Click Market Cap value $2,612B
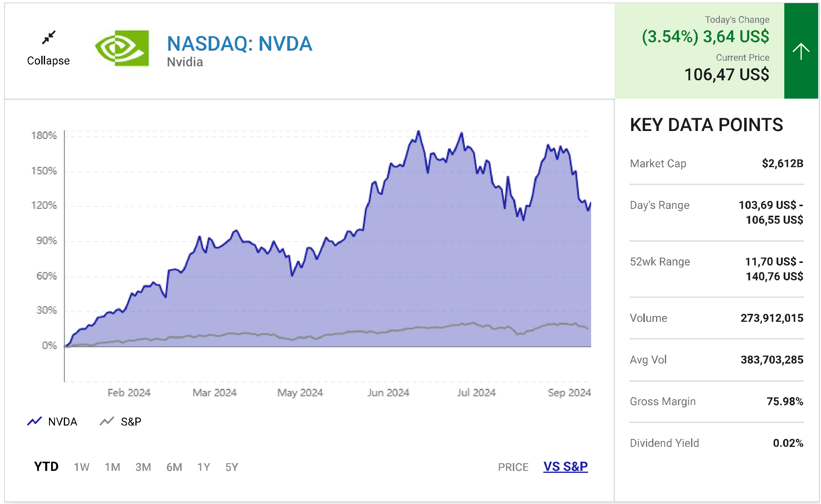The width and height of the screenshot is (821, 504). [x=782, y=163]
